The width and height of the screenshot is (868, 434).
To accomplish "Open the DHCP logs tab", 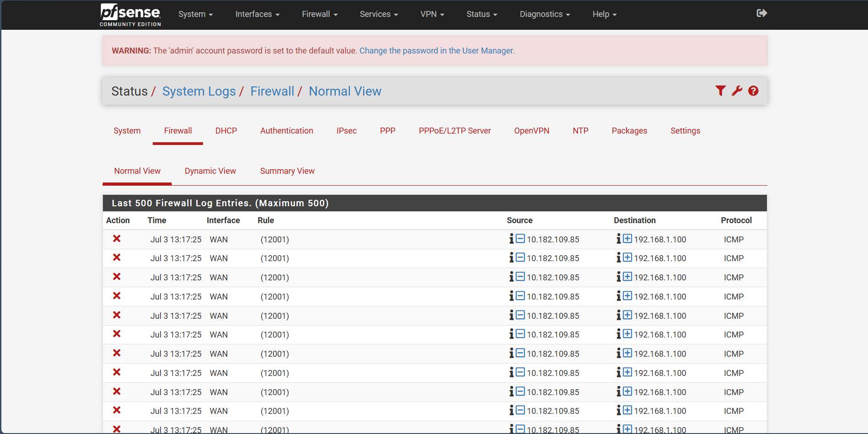I will [226, 131].
